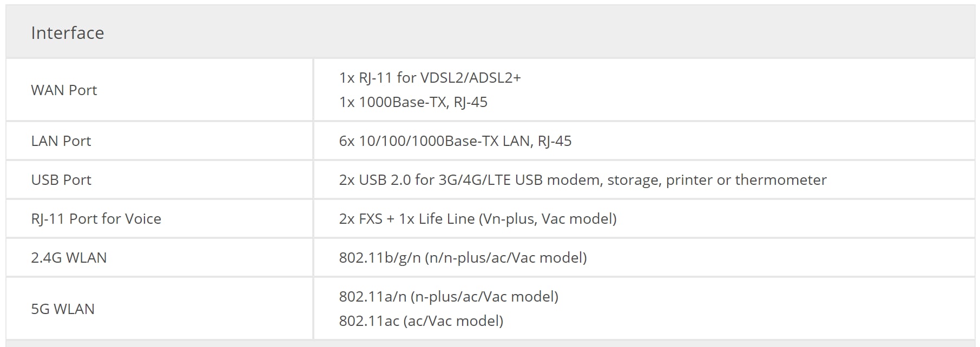Select the RJ-11 Port for Voice label

(96, 219)
